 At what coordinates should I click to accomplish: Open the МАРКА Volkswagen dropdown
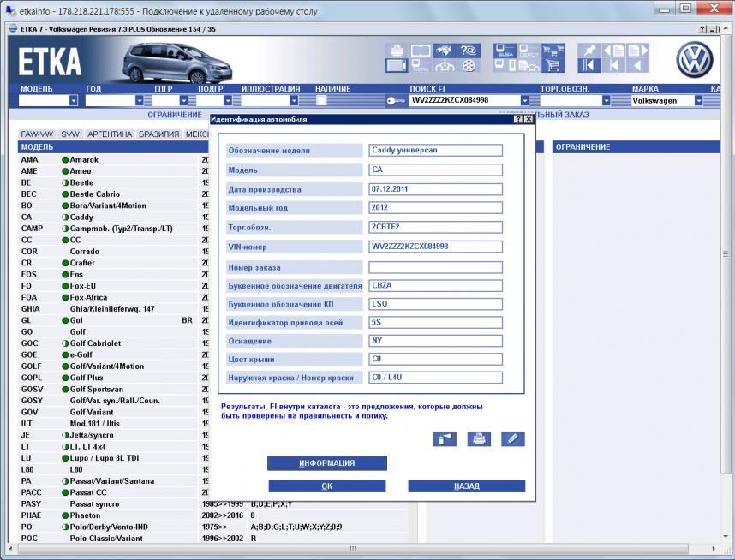pos(698,100)
